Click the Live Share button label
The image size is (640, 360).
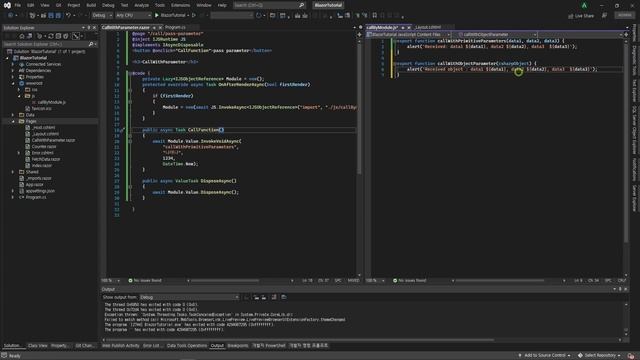584,16
